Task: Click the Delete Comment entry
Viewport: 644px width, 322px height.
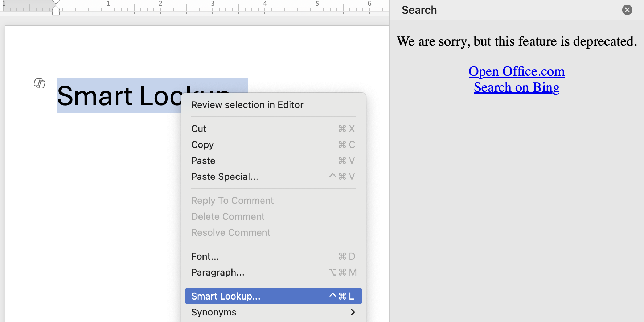Action: click(x=274, y=216)
